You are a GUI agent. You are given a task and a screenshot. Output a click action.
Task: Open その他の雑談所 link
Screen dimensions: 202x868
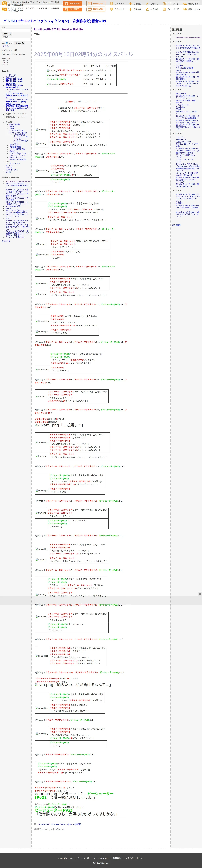click(19, 135)
